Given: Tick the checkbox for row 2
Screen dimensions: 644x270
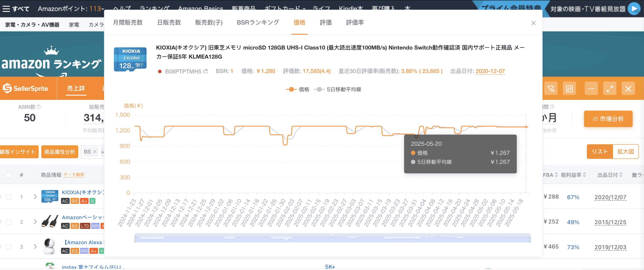Looking at the screenshot, I should 9,222.
